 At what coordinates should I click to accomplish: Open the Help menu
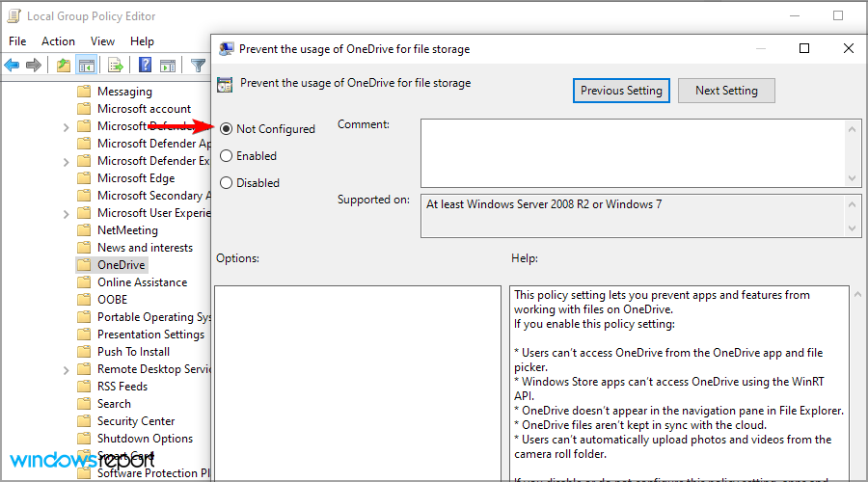tap(143, 40)
